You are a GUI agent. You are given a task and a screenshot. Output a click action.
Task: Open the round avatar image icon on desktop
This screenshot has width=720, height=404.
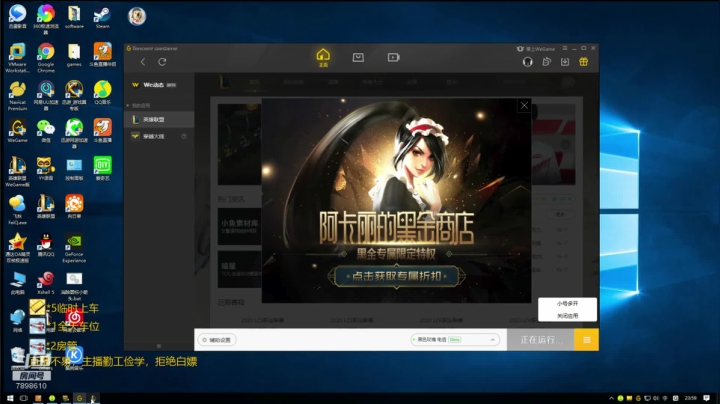click(137, 17)
